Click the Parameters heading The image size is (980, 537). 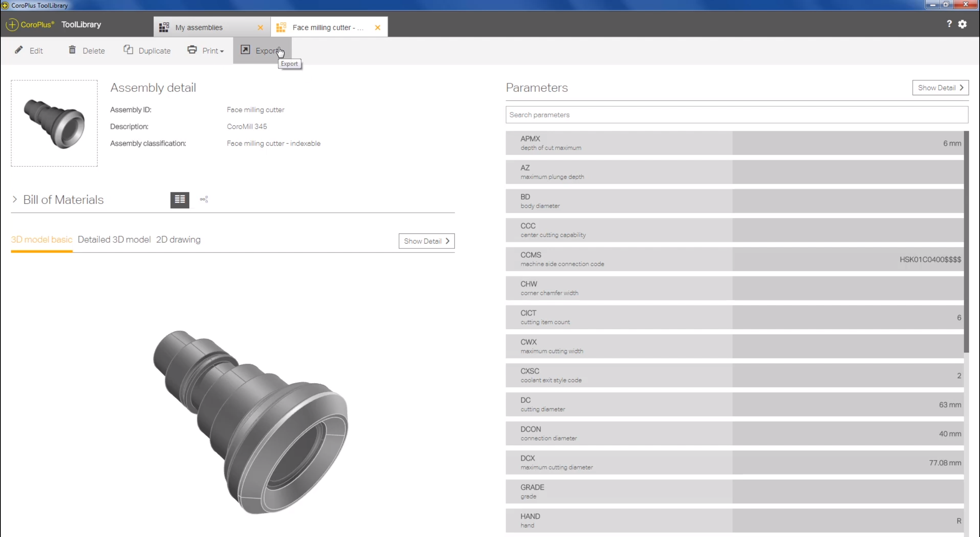[x=537, y=88]
